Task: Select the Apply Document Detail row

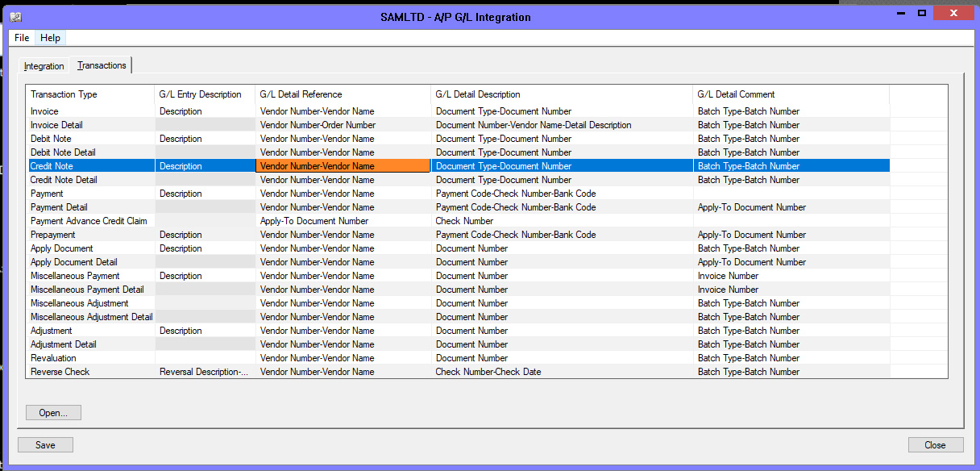Action: coord(458,262)
